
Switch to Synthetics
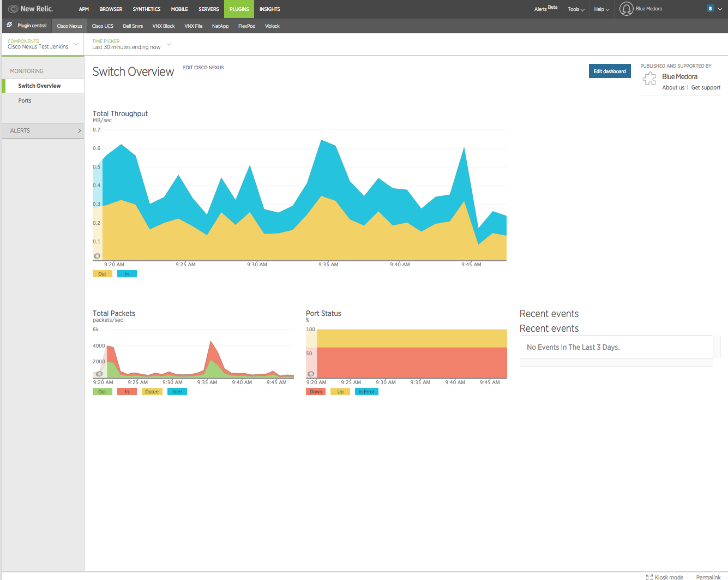point(147,9)
